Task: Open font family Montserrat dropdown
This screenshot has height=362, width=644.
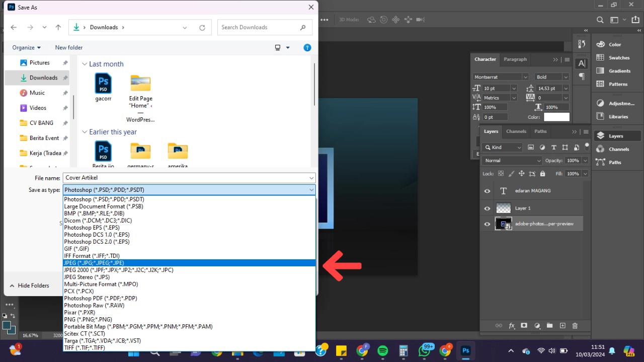Action: (x=525, y=77)
